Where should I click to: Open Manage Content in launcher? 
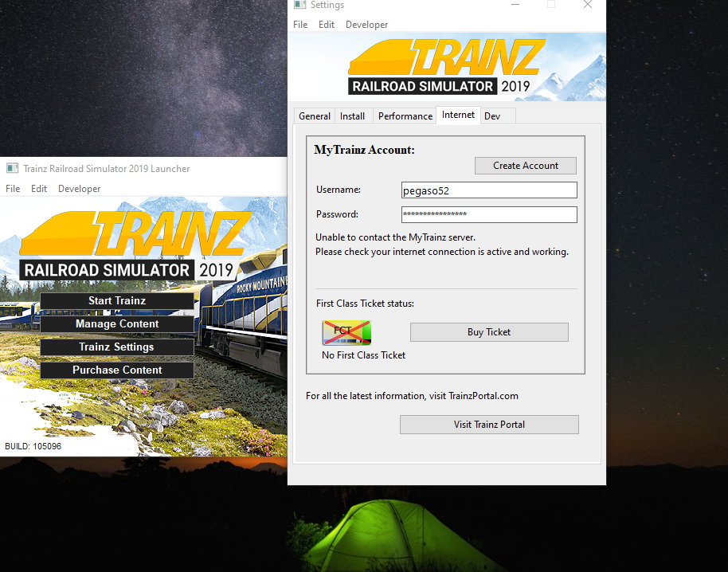[x=117, y=324]
